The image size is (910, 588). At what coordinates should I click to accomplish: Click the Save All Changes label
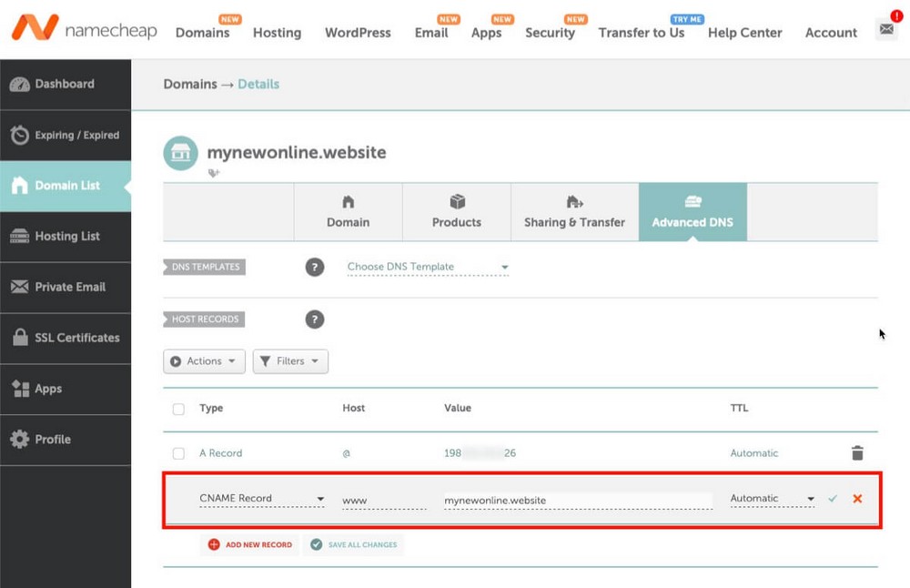363,544
